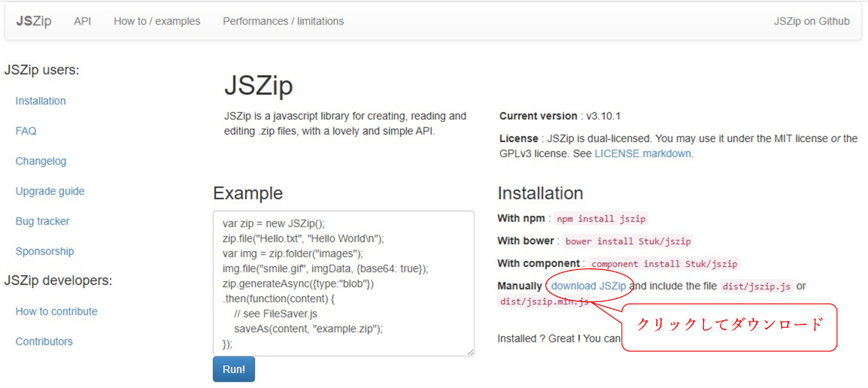This screenshot has height=388, width=868.
Task: Click the large 'JSZip' page title
Action: pyautogui.click(x=258, y=86)
